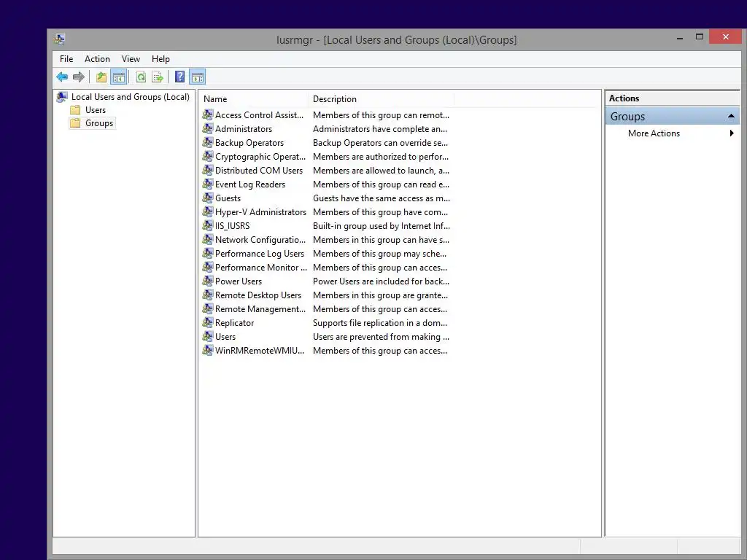Collapse the Groups section in Actions pane

[x=731, y=116]
